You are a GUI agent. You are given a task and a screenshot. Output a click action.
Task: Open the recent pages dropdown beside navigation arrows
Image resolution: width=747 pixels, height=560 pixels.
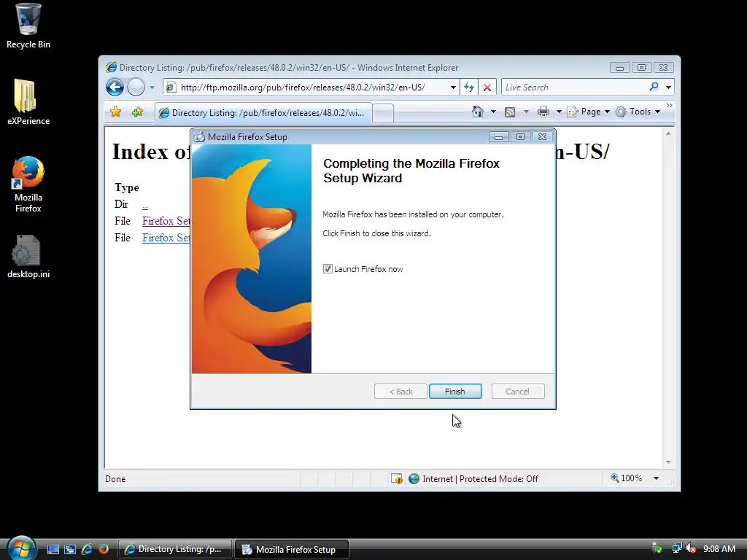pyautogui.click(x=152, y=87)
